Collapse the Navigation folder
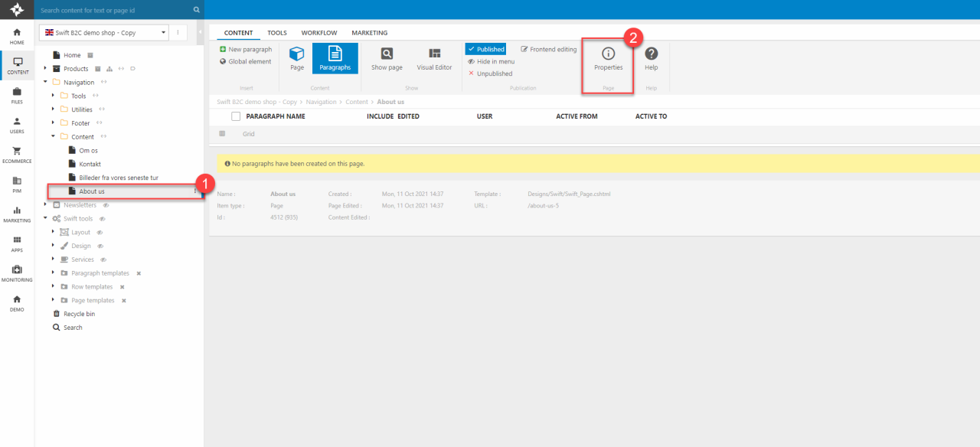Image resolution: width=980 pixels, height=447 pixels. point(46,82)
